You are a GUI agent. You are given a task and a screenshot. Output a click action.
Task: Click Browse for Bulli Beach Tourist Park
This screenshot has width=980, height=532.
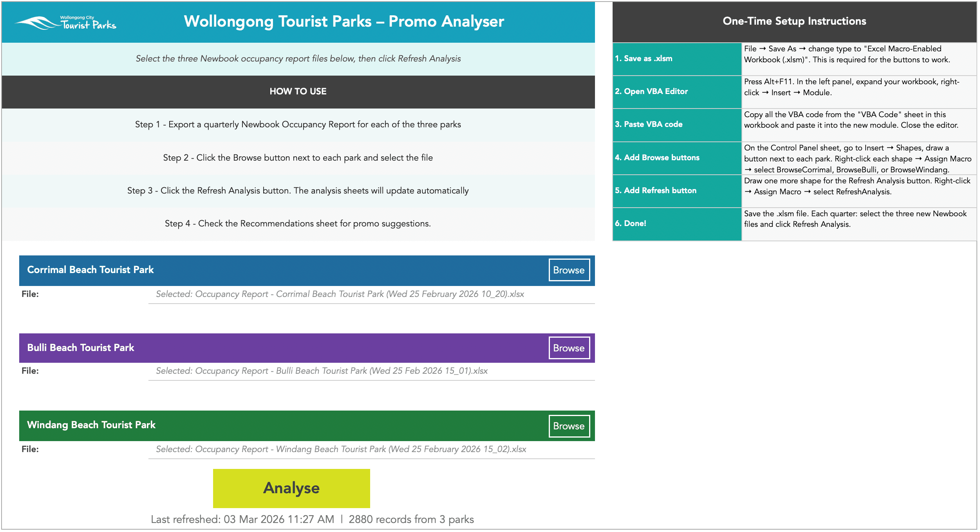pyautogui.click(x=569, y=348)
